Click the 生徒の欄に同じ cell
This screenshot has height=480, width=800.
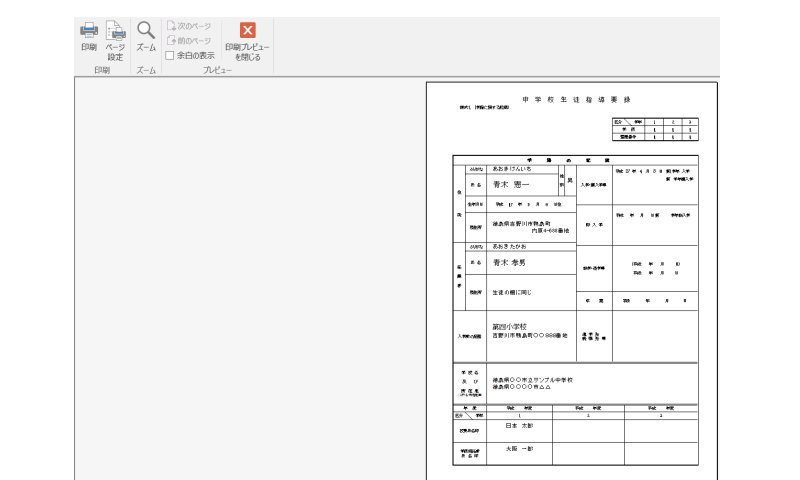click(x=514, y=293)
